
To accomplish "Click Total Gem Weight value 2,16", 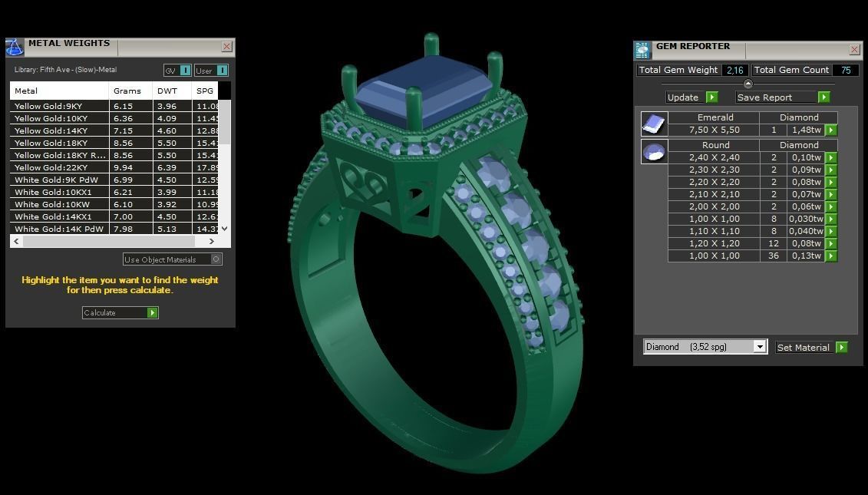I will click(735, 71).
